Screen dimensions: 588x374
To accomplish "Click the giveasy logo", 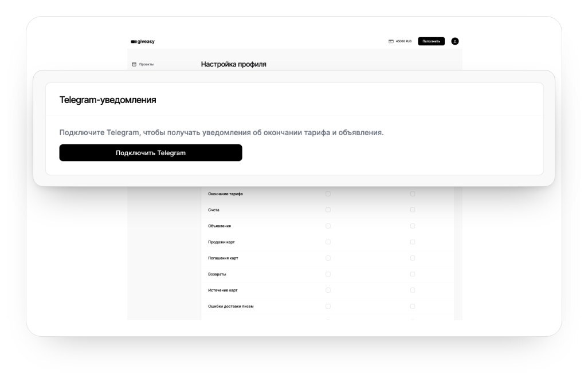I will (x=143, y=42).
